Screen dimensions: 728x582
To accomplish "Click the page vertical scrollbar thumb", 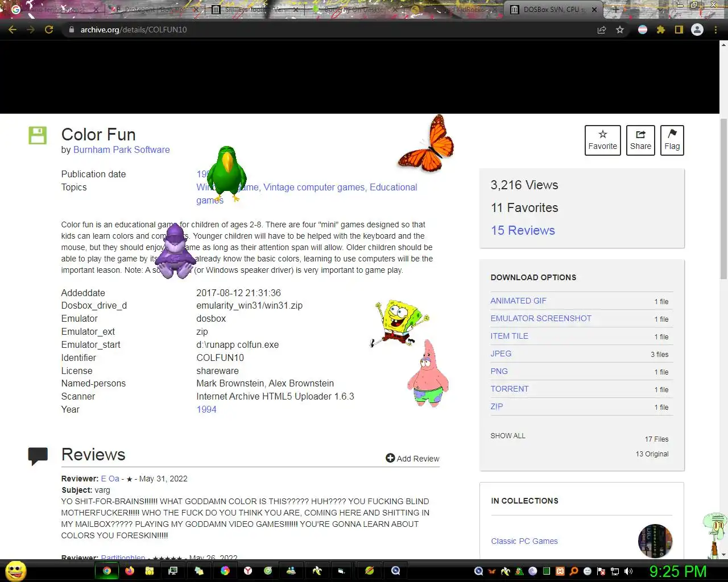I will pyautogui.click(x=723, y=199).
